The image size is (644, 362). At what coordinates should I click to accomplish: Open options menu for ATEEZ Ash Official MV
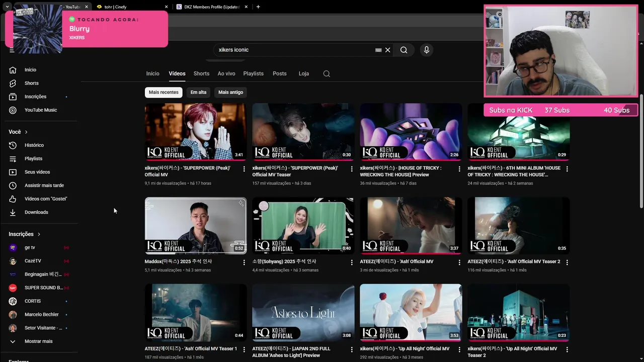[459, 262]
